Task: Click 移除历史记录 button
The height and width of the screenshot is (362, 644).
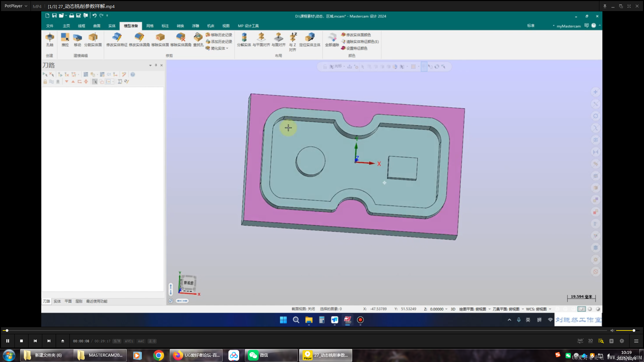Action: (219, 35)
